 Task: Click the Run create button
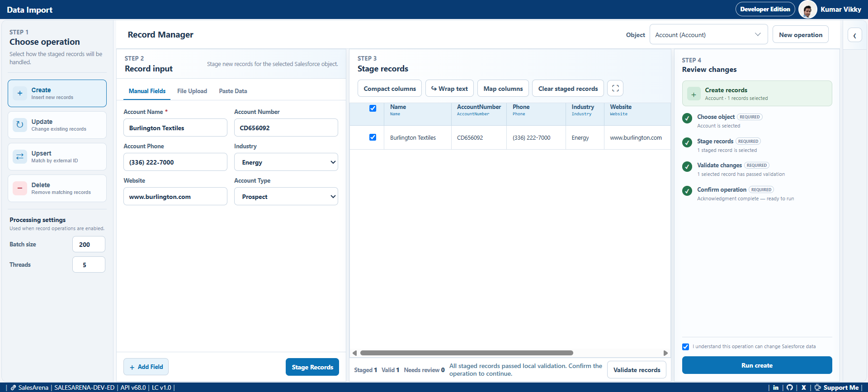(757, 365)
